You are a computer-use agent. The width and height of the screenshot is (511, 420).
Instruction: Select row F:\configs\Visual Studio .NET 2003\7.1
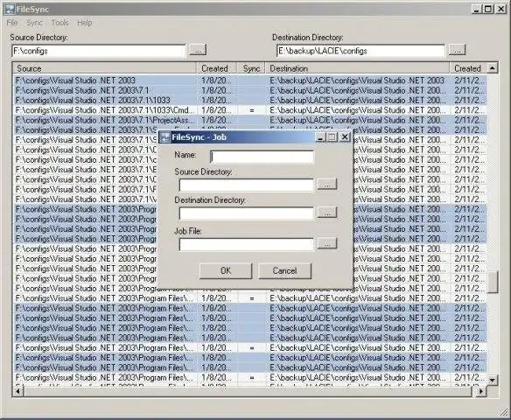tap(250, 90)
